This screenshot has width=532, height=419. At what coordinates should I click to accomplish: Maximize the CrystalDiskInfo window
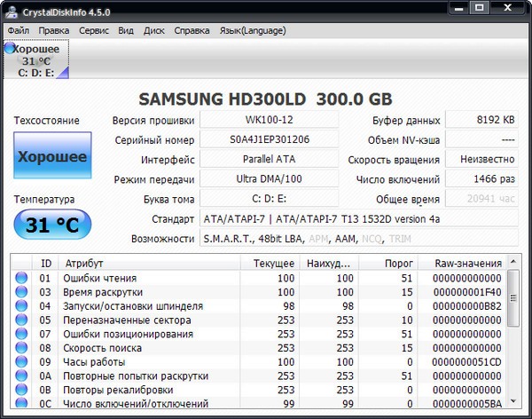pos(480,8)
